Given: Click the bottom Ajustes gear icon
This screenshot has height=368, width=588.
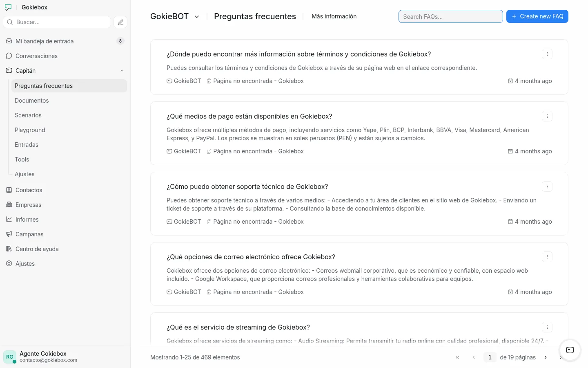Looking at the screenshot, I should point(9,264).
